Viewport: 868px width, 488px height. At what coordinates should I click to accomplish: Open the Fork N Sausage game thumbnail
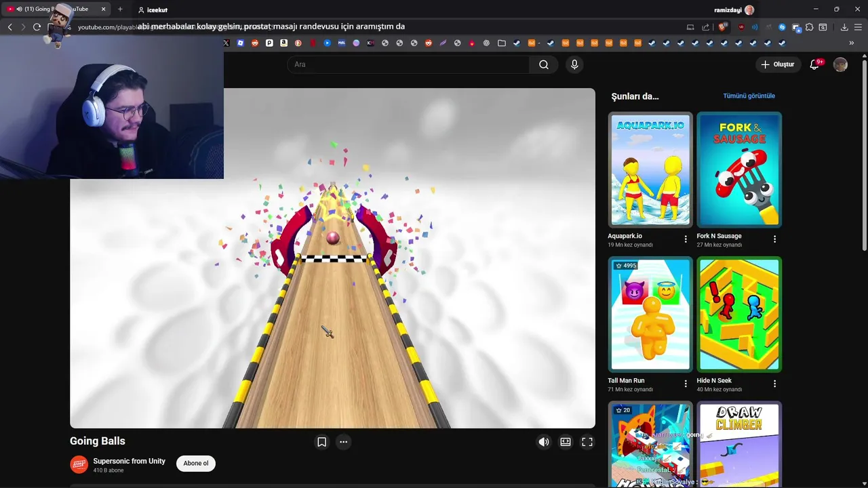739,170
